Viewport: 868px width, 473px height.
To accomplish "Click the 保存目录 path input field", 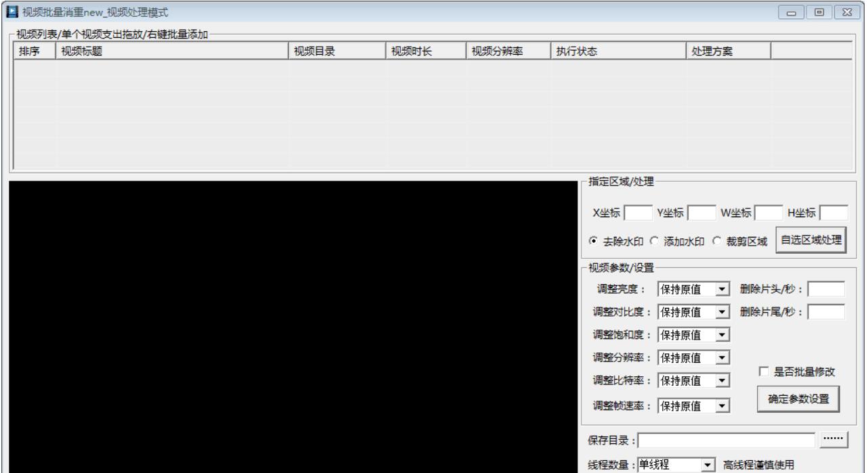I will (x=726, y=441).
